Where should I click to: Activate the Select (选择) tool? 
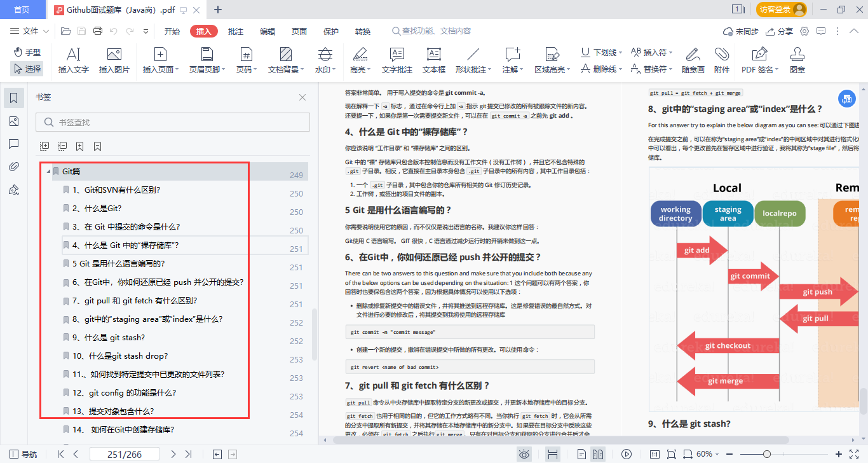click(x=27, y=69)
